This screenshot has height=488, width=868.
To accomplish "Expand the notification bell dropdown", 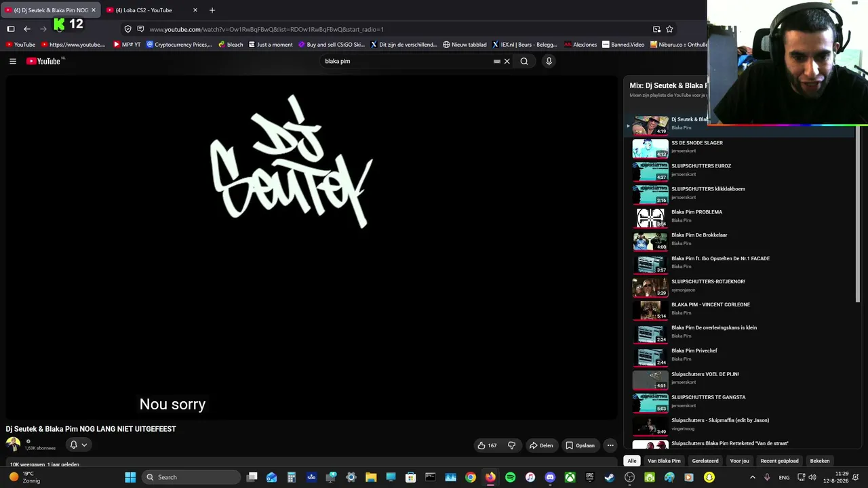I will [x=79, y=445].
